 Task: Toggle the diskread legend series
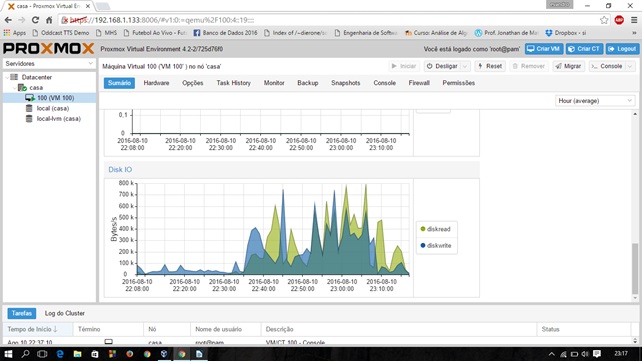point(436,229)
